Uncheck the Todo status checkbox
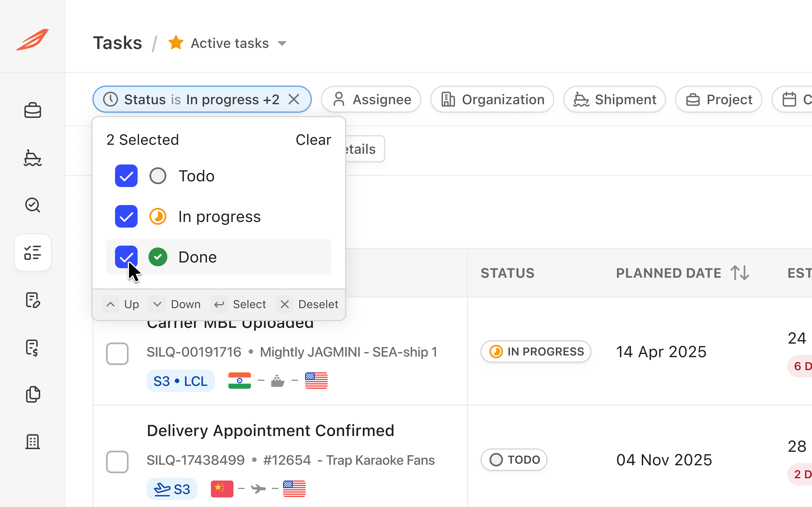 126,176
